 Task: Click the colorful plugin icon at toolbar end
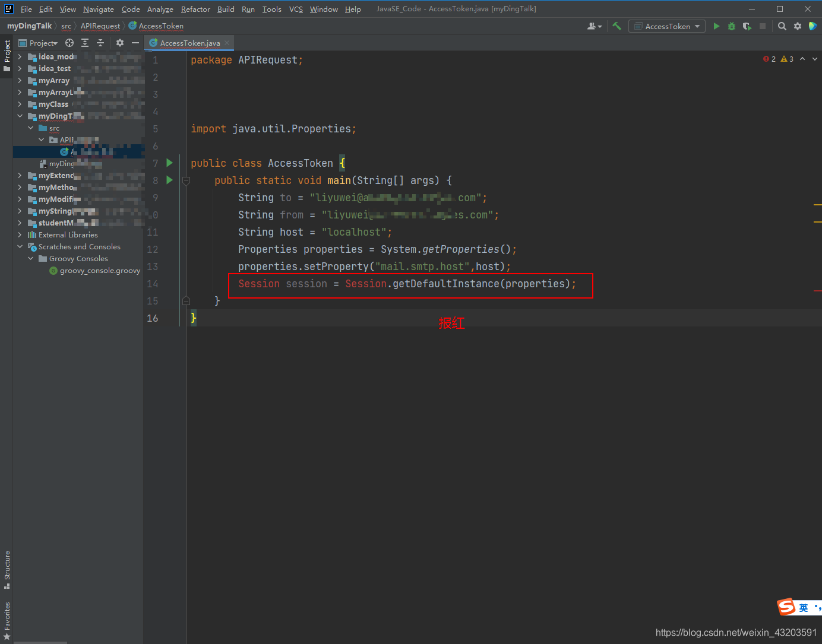[813, 26]
